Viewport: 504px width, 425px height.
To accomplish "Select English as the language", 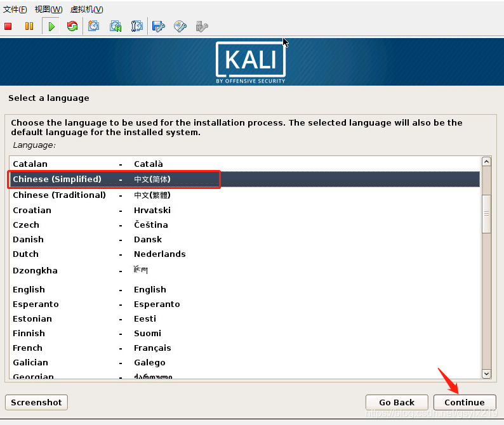I will coord(244,290).
